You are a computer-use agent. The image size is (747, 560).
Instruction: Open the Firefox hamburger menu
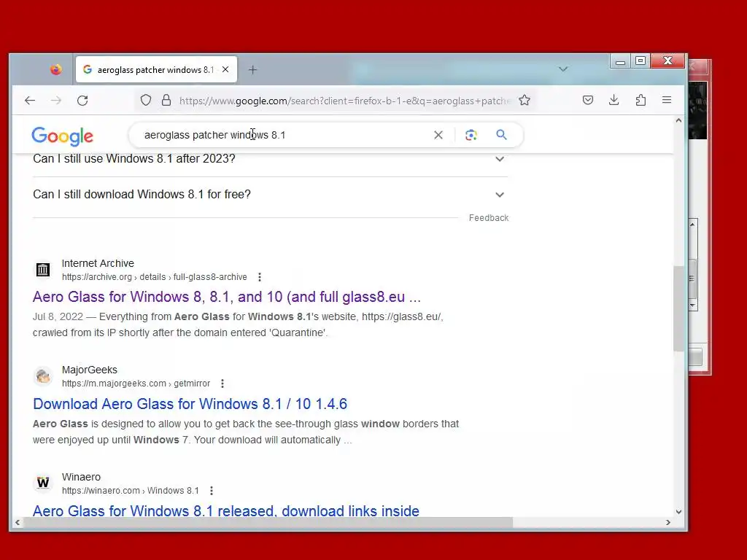pos(667,100)
